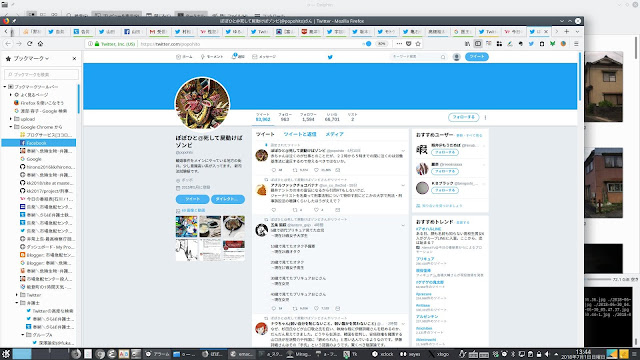Screen dimensions: 640x360
Task: Expand the よく見るページ folder
Action: (11, 95)
